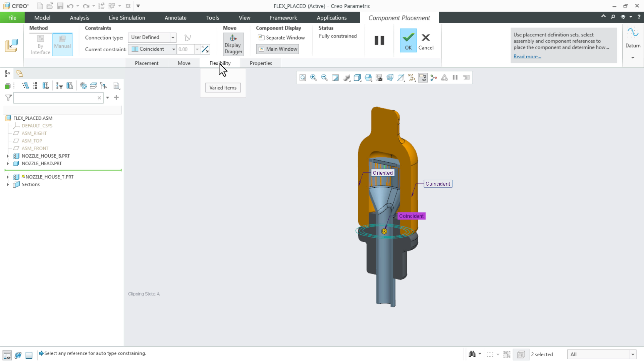Click the OK checkmark button

click(x=408, y=41)
